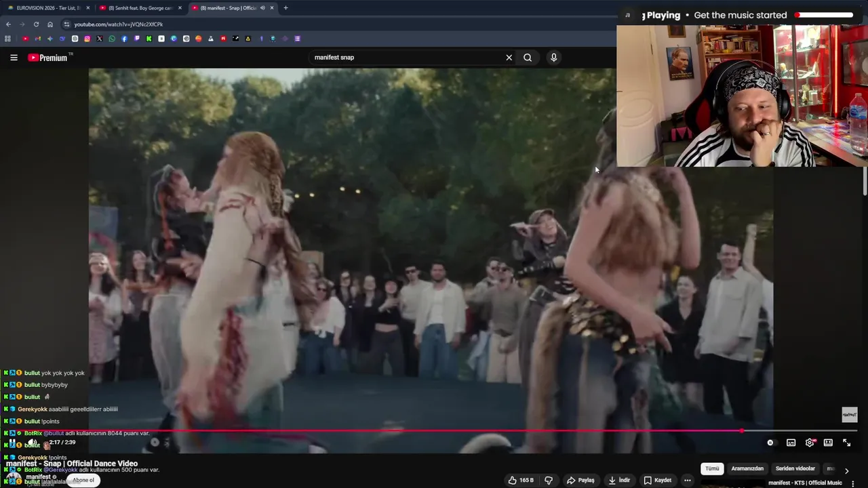
Task: Open the channel watermark in the video corner
Action: (850, 415)
